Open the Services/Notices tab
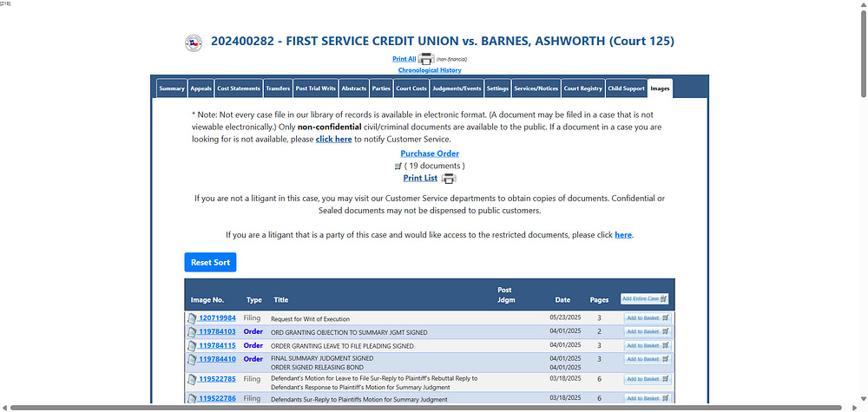This screenshot has height=412, width=868. [x=536, y=88]
